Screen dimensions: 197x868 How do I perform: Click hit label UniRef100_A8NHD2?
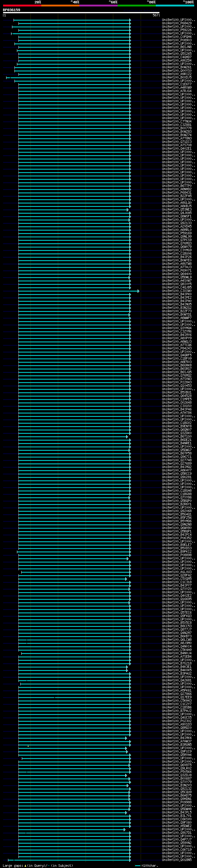click(x=177, y=189)
